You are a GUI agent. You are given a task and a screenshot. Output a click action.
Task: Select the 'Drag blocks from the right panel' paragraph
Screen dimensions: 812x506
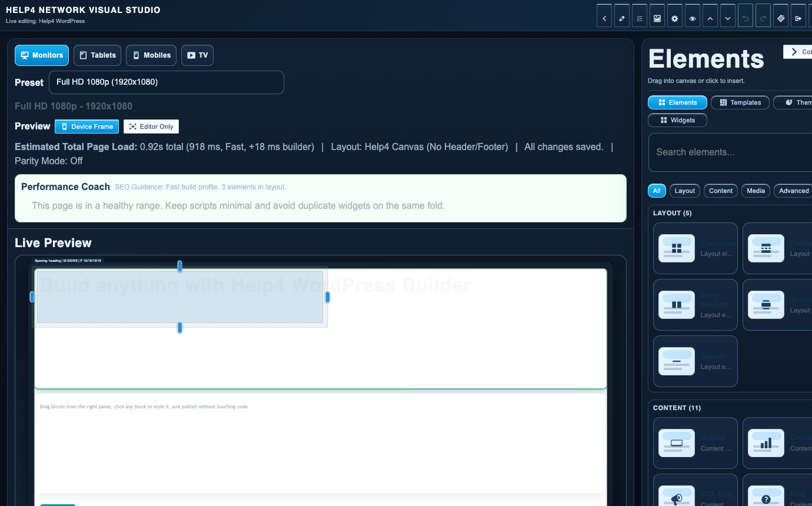pos(144,407)
